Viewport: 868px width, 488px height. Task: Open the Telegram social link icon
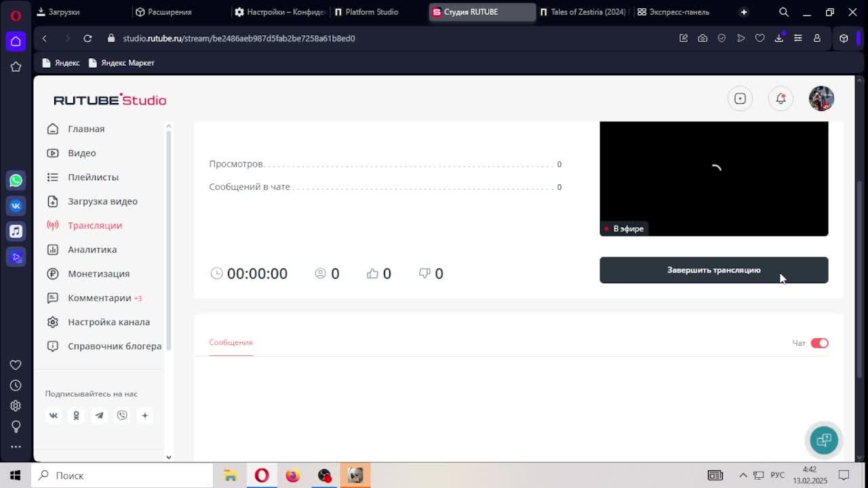[99, 415]
